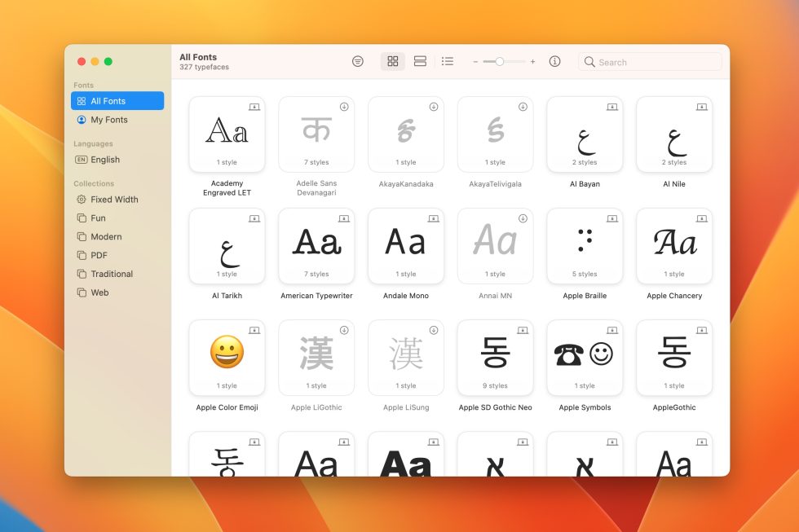The image size is (799, 532).
Task: Open the filter options icon in toolbar
Action: point(358,62)
